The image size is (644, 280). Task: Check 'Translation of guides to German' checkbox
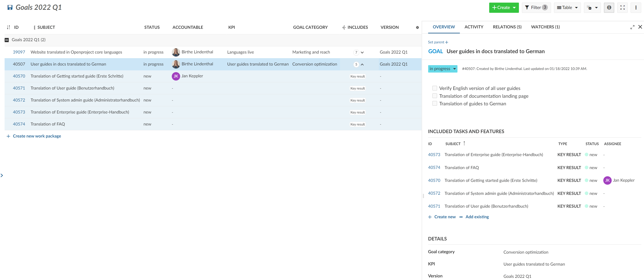point(435,103)
